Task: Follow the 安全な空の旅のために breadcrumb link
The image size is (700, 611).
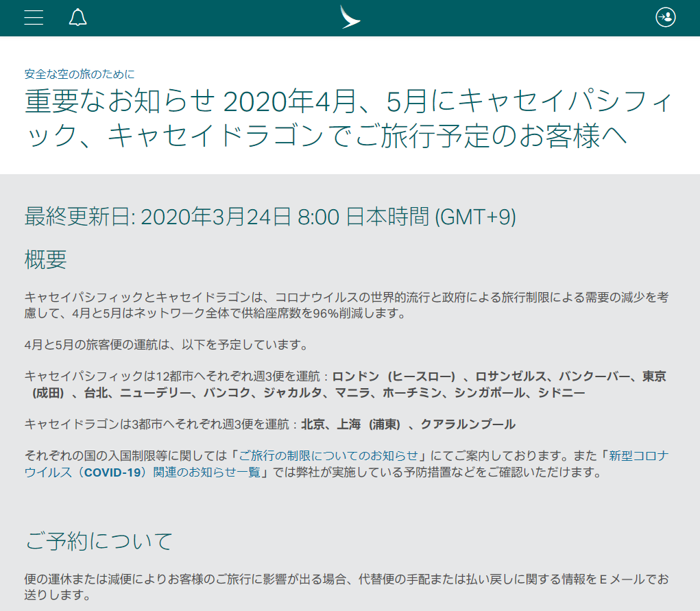Action: coord(80,74)
